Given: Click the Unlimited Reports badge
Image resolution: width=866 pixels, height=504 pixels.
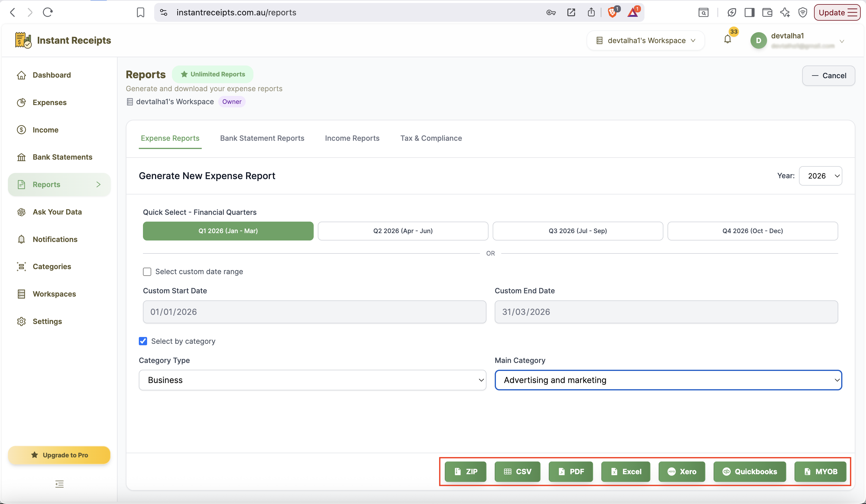Looking at the screenshot, I should click(213, 74).
